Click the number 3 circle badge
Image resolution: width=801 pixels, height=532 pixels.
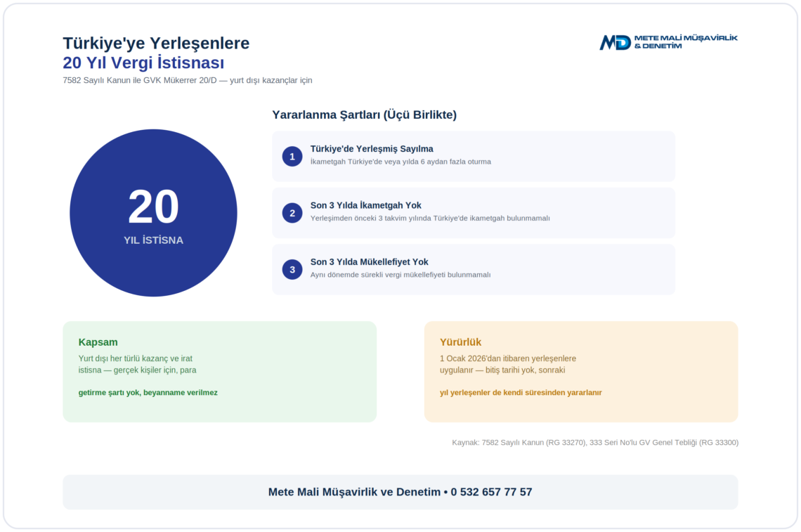(292, 269)
